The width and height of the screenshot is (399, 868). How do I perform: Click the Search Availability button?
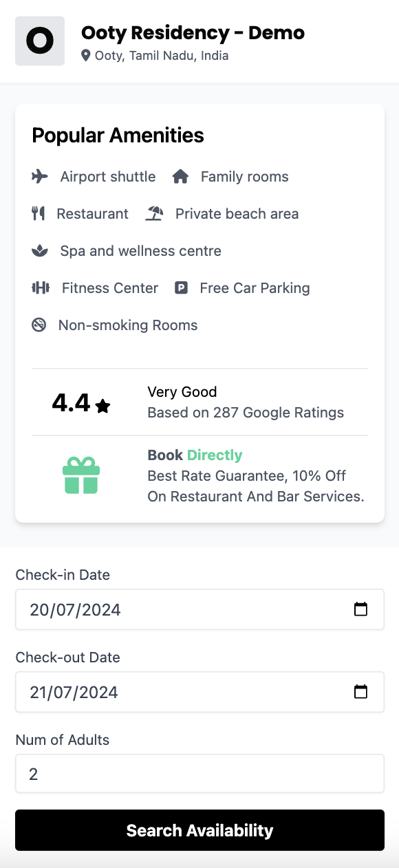pyautogui.click(x=199, y=830)
